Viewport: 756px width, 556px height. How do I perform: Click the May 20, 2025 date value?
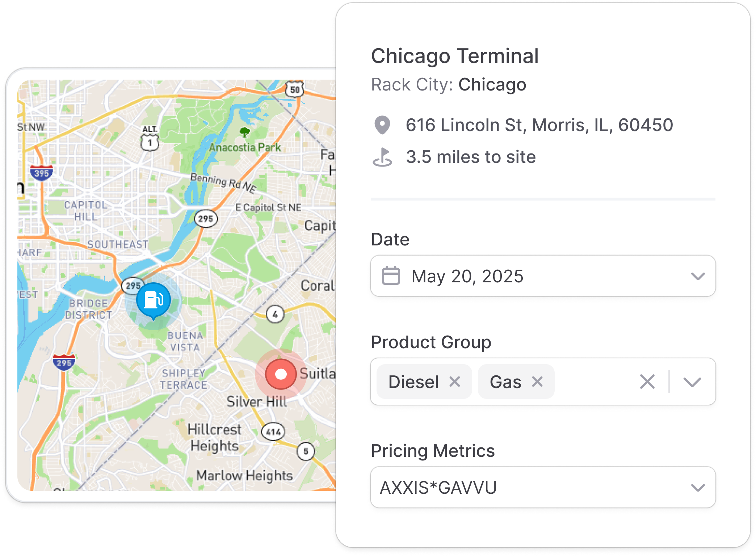[467, 277]
